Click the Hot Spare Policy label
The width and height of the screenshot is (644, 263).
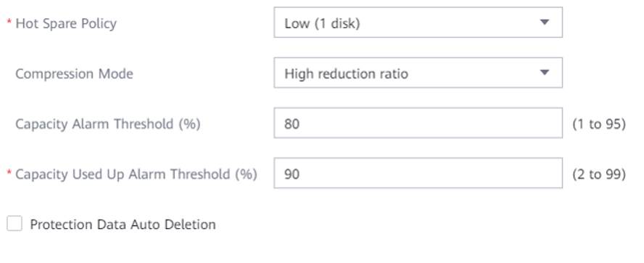66,23
